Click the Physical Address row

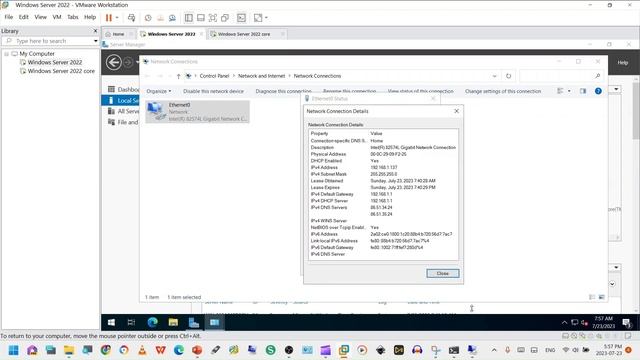(x=383, y=154)
